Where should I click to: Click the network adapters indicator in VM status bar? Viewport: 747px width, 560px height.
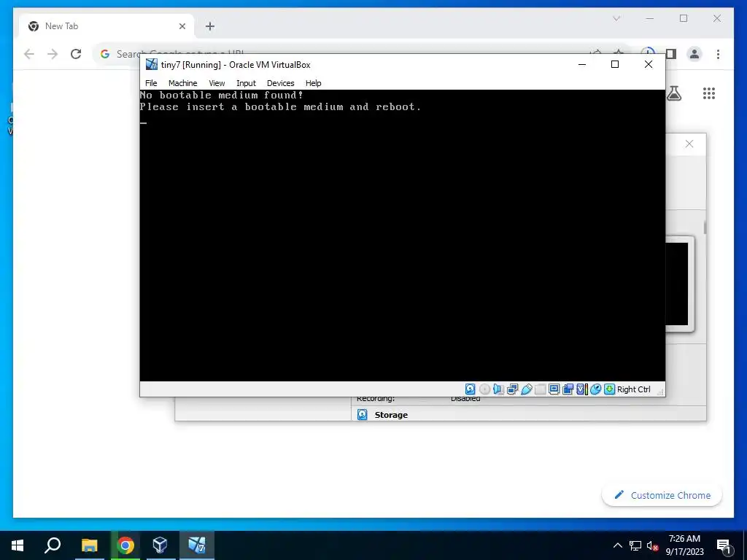click(512, 389)
